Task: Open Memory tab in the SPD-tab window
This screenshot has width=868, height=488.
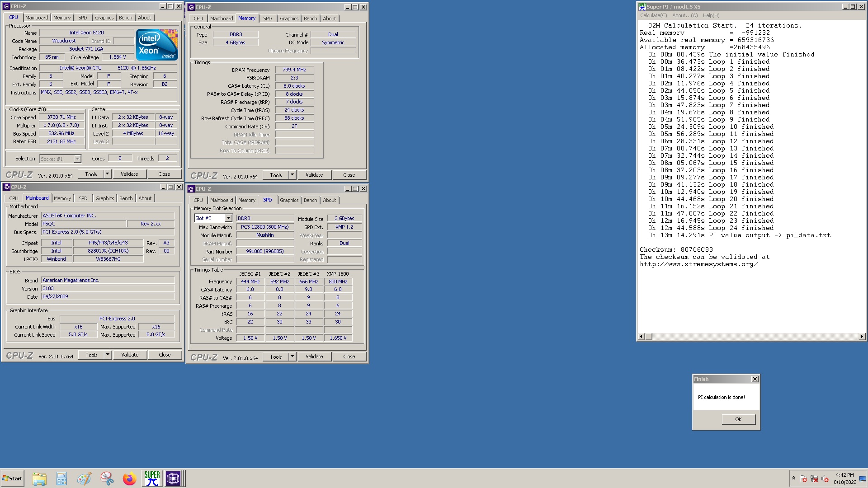Action: [x=247, y=200]
